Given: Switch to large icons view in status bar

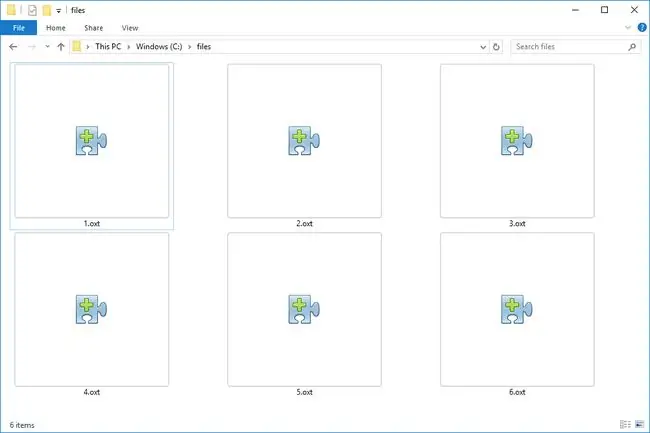Looking at the screenshot, I should click(x=640, y=424).
